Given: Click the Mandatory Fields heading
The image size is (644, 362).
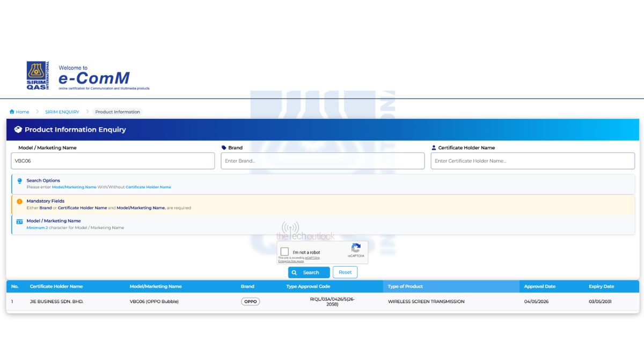Looking at the screenshot, I should tap(46, 201).
